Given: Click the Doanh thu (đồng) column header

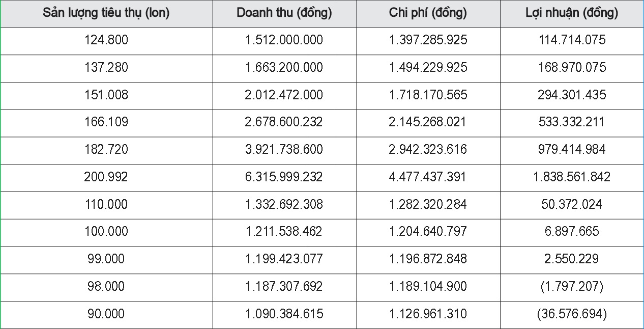Looking at the screenshot, I should [284, 13].
